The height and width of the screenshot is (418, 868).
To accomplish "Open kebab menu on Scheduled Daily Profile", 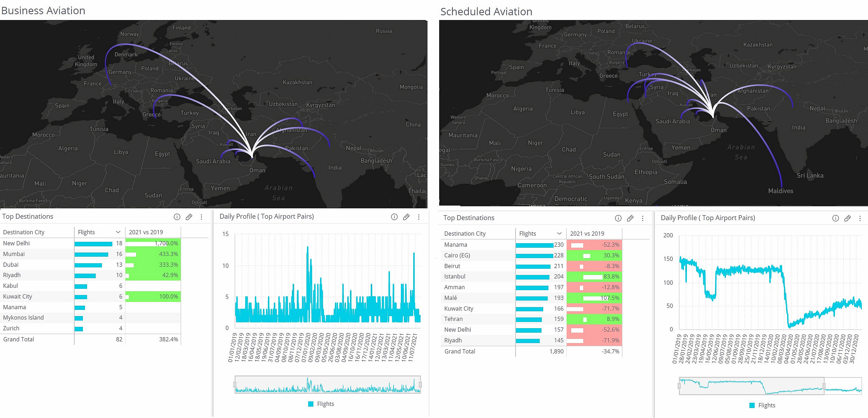I will click(860, 218).
